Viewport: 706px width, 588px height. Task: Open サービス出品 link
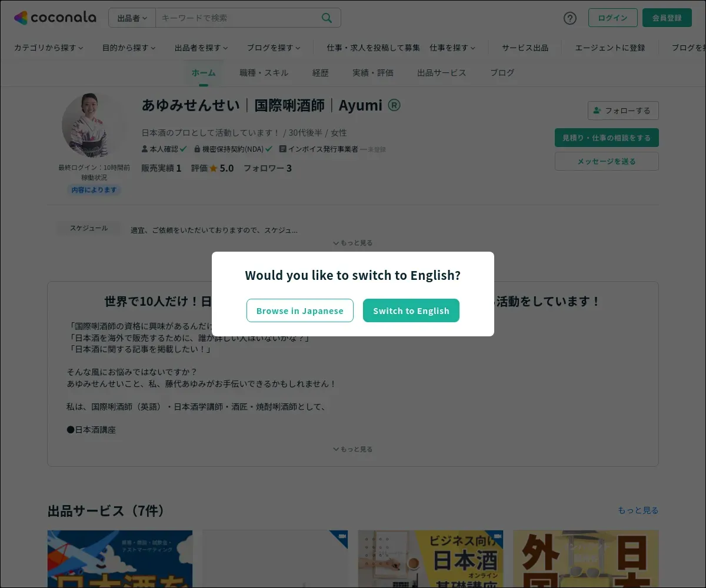(x=525, y=48)
